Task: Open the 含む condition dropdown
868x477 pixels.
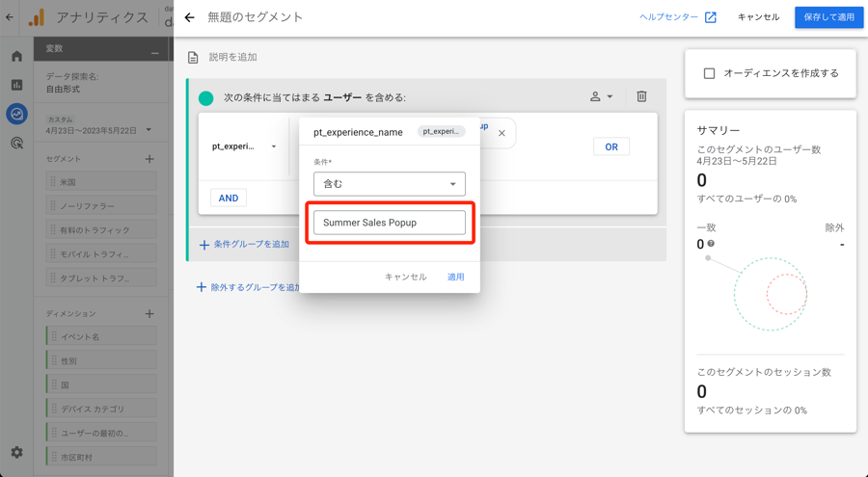Action: click(x=390, y=184)
